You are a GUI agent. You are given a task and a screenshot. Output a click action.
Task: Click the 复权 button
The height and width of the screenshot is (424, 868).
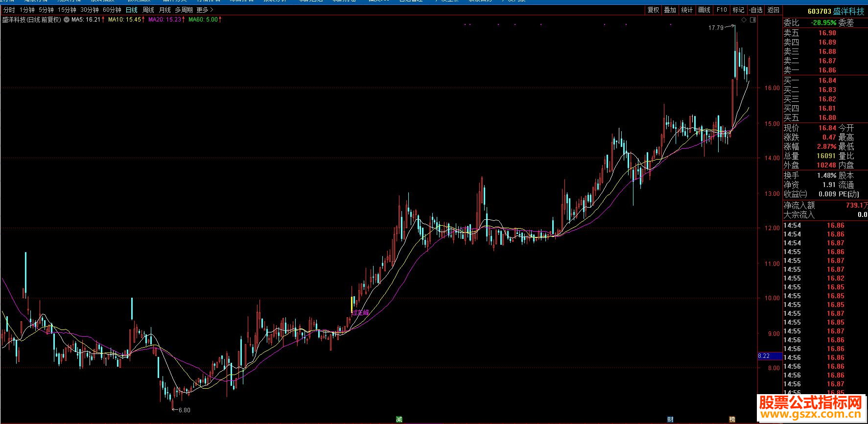[654, 10]
